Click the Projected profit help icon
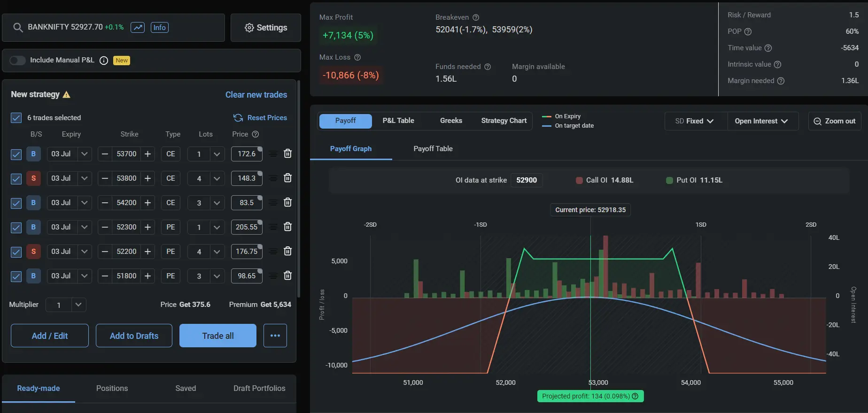The image size is (868, 413). (x=635, y=396)
